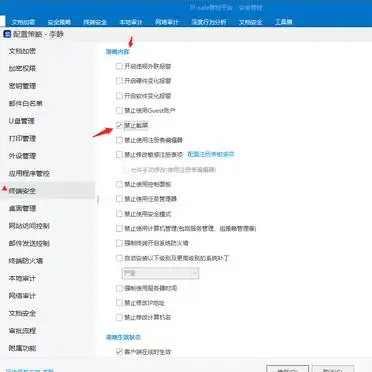Select 桌面管理 in the policy list
The height and width of the screenshot is (372, 372).
click(x=22, y=208)
